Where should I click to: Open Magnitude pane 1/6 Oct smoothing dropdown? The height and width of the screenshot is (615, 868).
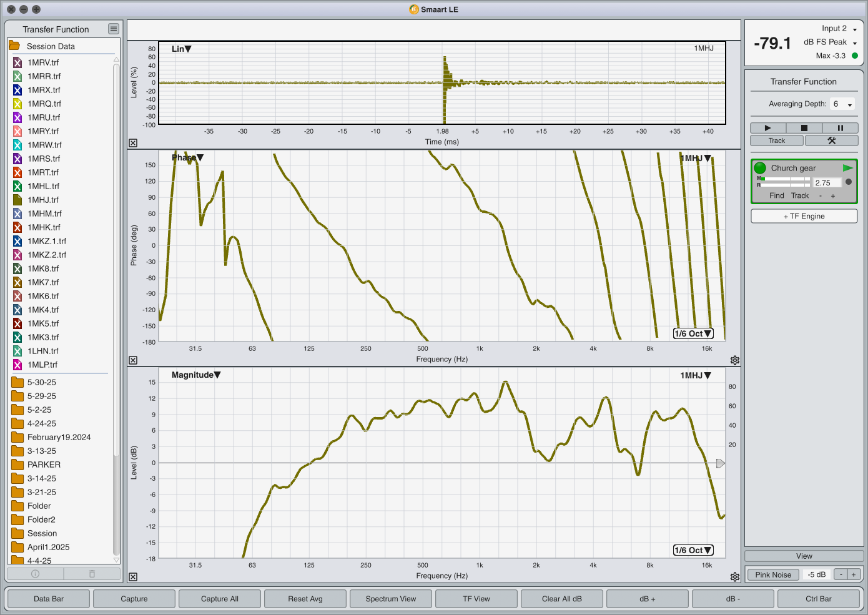[x=693, y=550]
